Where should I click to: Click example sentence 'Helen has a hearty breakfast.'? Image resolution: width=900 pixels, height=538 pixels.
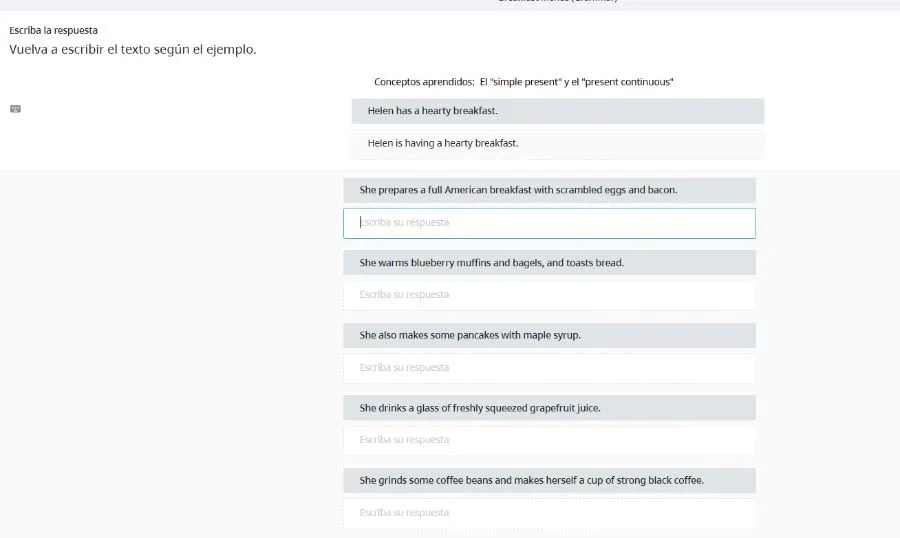tap(432, 111)
